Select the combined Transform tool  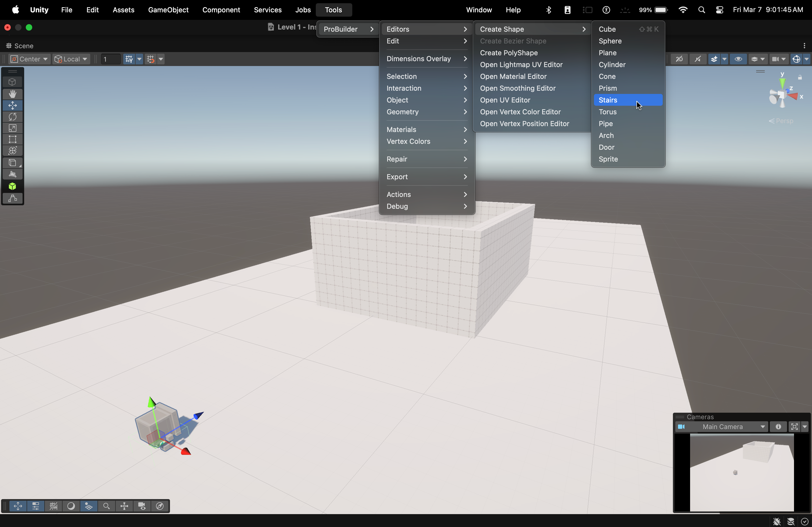tap(13, 151)
